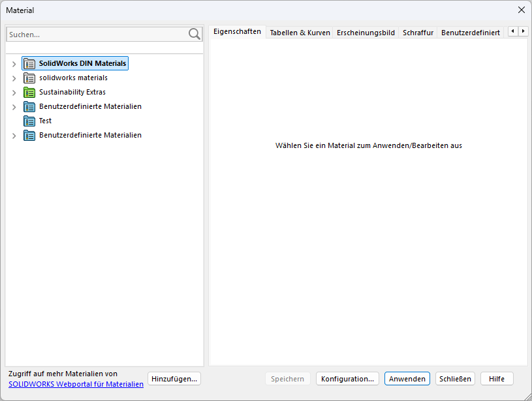The width and height of the screenshot is (532, 401).
Task: Click the green Sustainability Extras library icon
Action: [29, 92]
